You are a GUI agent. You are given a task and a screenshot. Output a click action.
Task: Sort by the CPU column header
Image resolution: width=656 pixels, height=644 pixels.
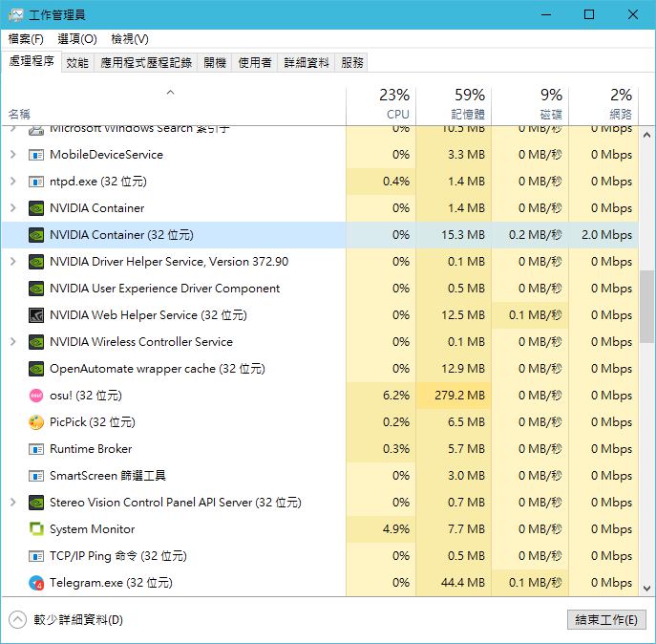tap(381, 105)
